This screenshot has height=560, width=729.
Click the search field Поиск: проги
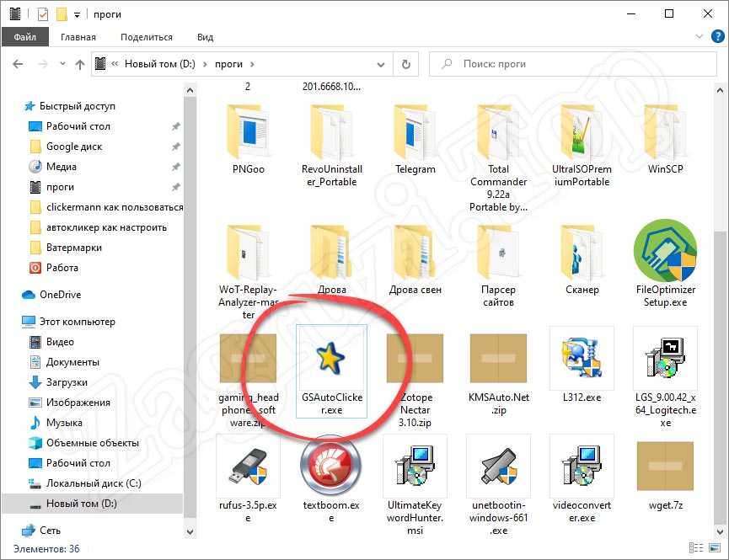click(x=573, y=64)
